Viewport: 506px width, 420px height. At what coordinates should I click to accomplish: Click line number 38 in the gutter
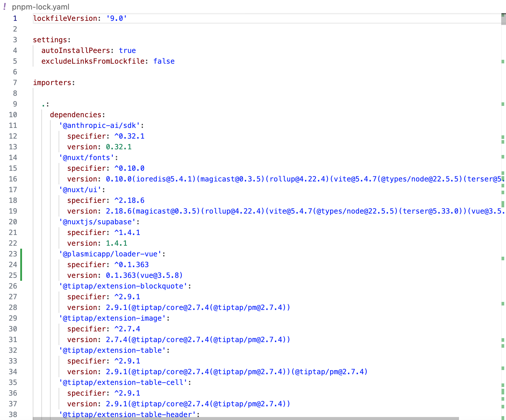click(x=13, y=415)
